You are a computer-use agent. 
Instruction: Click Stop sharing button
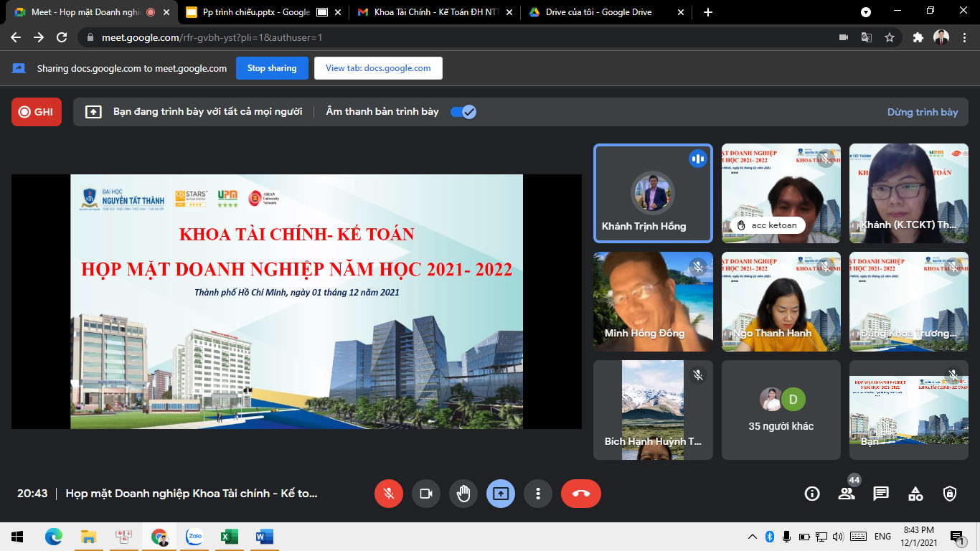[x=272, y=68]
